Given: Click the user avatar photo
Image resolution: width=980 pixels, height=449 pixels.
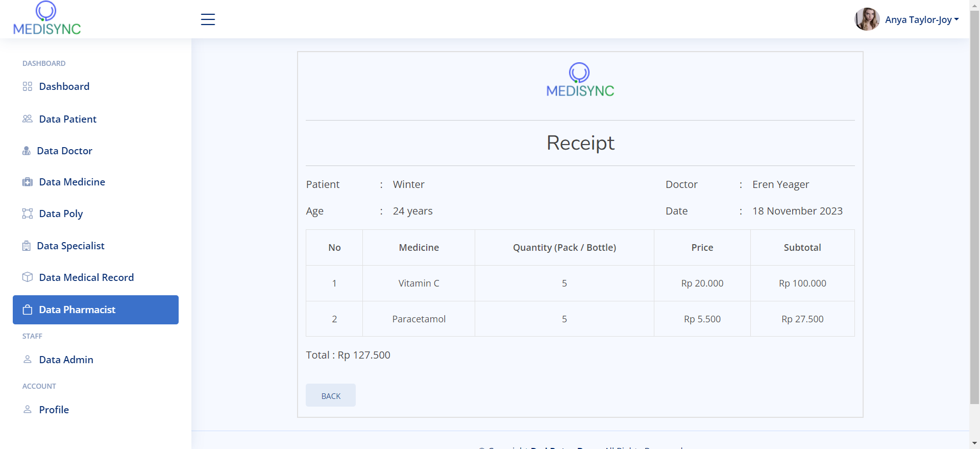Looking at the screenshot, I should click(x=867, y=19).
